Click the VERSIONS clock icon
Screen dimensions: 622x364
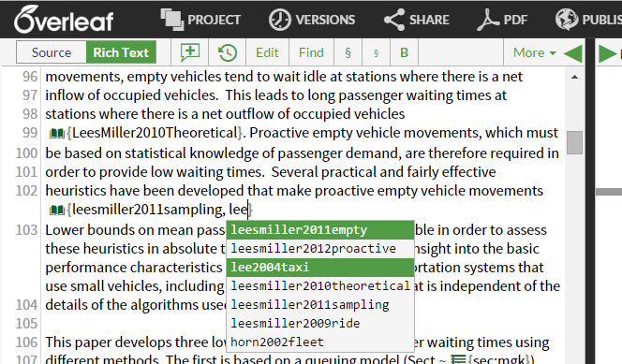point(280,20)
